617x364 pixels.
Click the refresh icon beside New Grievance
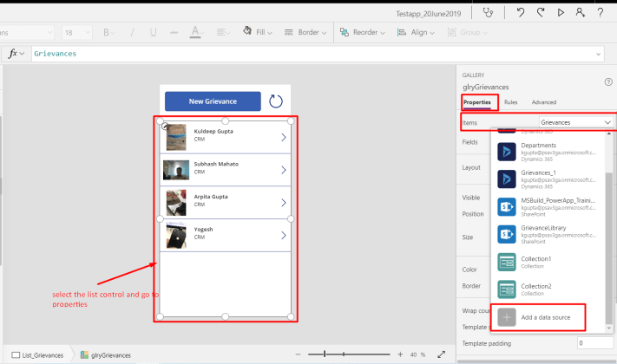[276, 101]
